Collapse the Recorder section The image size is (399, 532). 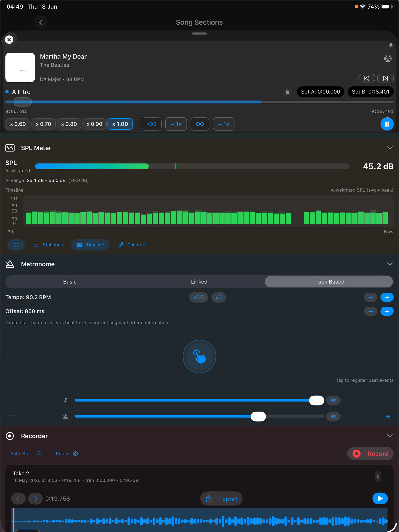tap(390, 436)
